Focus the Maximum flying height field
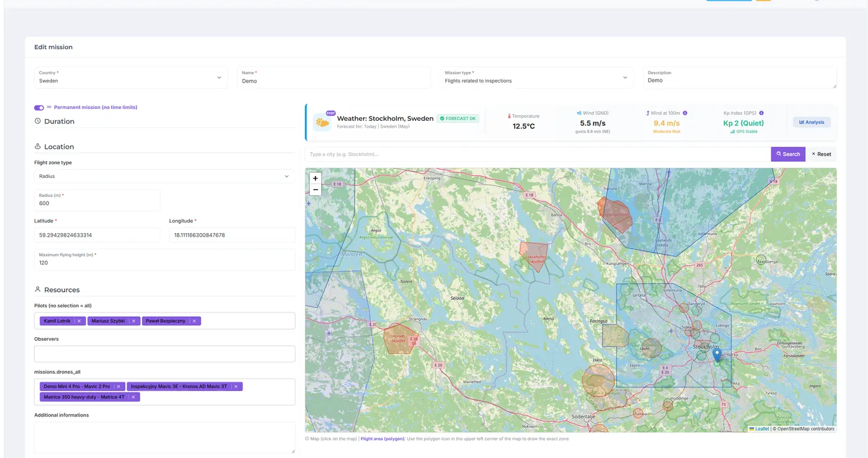868x458 pixels. [x=164, y=259]
